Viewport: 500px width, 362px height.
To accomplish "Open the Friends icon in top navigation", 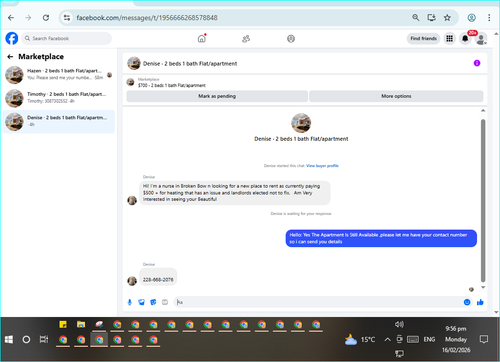I will [246, 39].
